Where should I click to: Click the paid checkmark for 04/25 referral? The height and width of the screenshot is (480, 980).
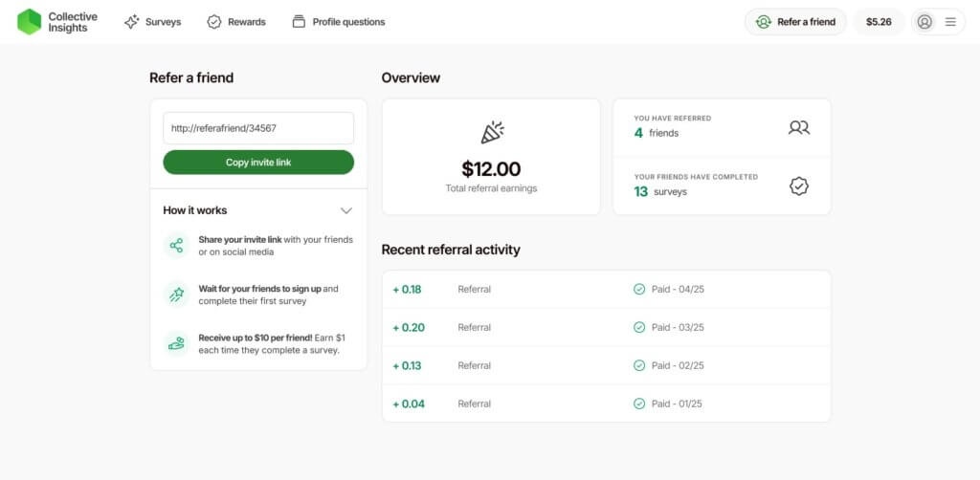pos(639,289)
